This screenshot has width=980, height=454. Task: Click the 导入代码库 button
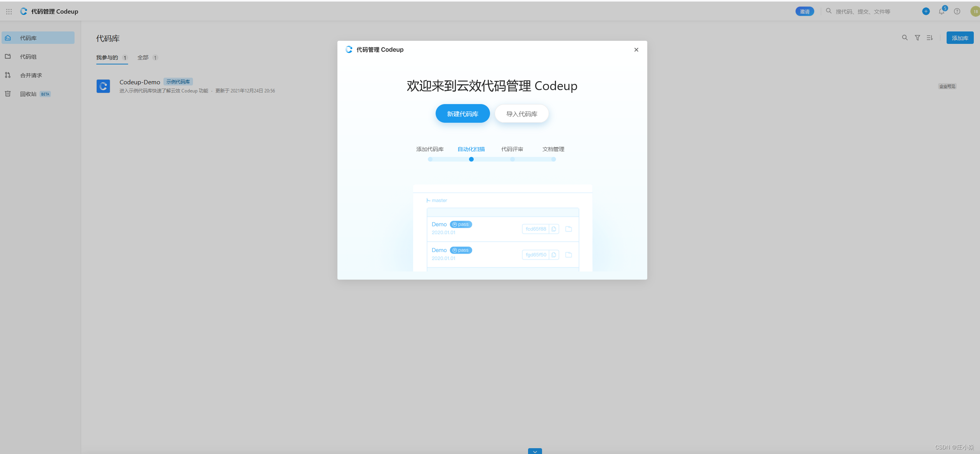tap(521, 114)
